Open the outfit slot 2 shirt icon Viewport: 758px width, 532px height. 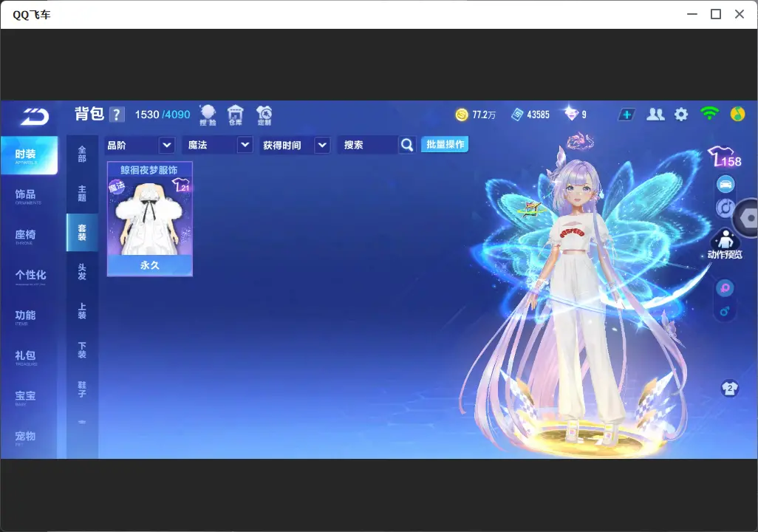729,389
